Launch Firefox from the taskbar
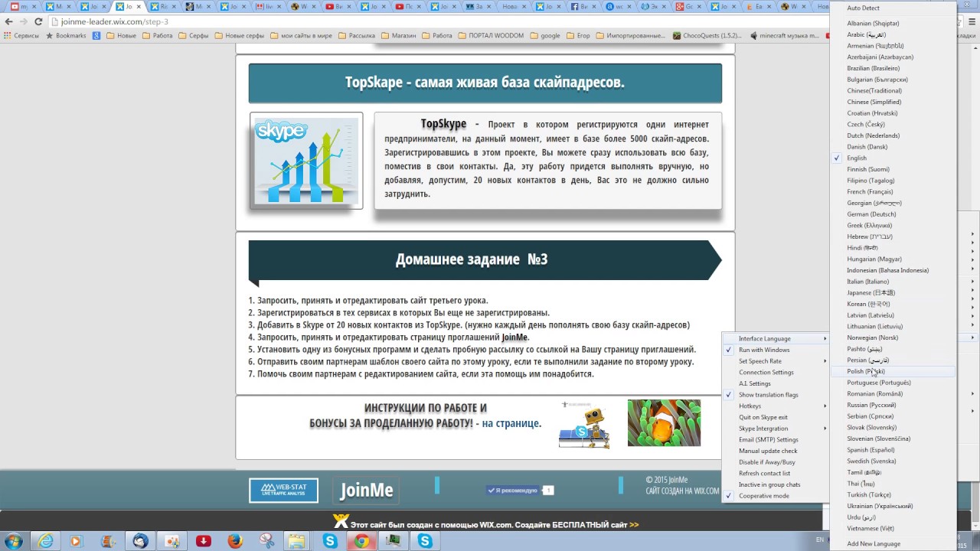The image size is (980, 551). [x=235, y=541]
